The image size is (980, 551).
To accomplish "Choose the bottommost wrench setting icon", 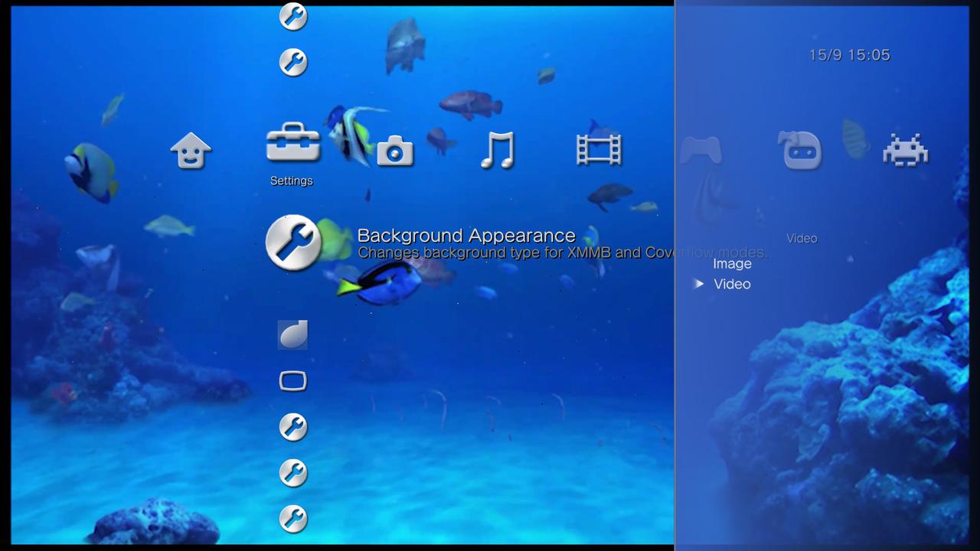I will point(293,519).
